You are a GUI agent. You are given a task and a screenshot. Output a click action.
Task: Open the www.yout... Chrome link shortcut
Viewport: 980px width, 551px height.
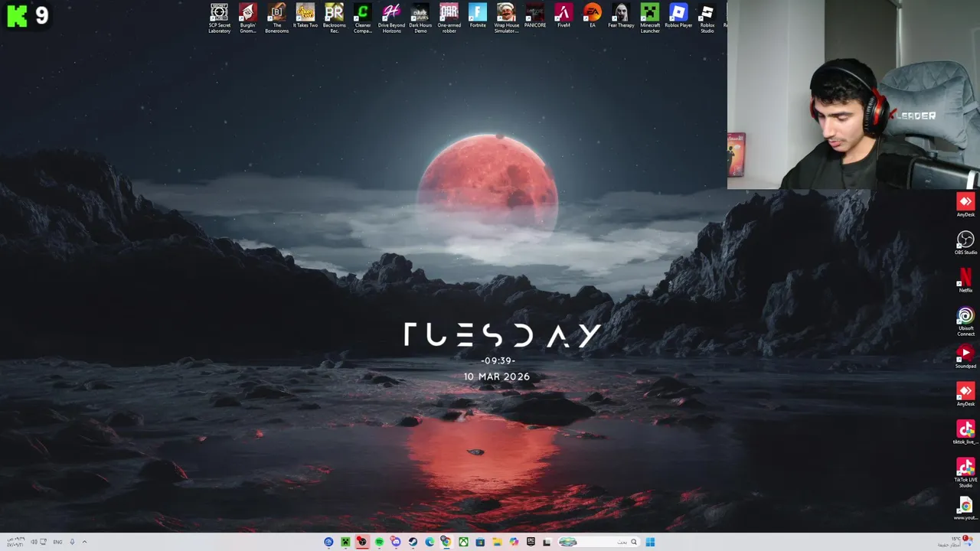point(965,508)
